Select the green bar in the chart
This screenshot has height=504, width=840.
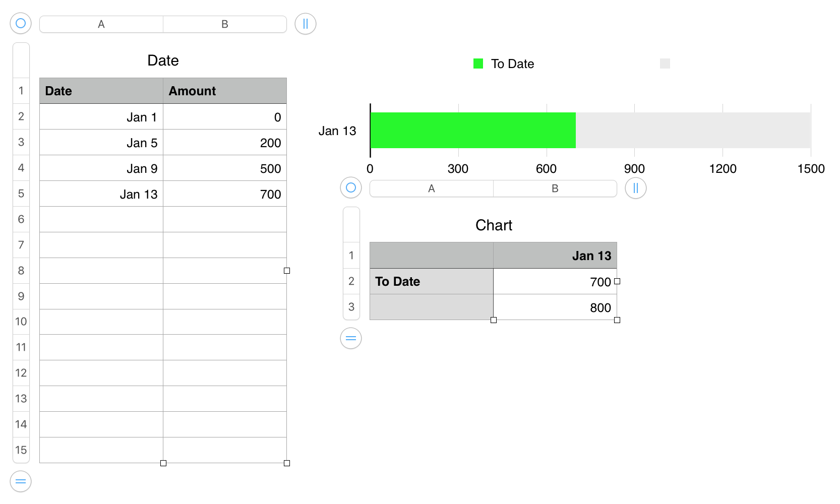[473, 131]
